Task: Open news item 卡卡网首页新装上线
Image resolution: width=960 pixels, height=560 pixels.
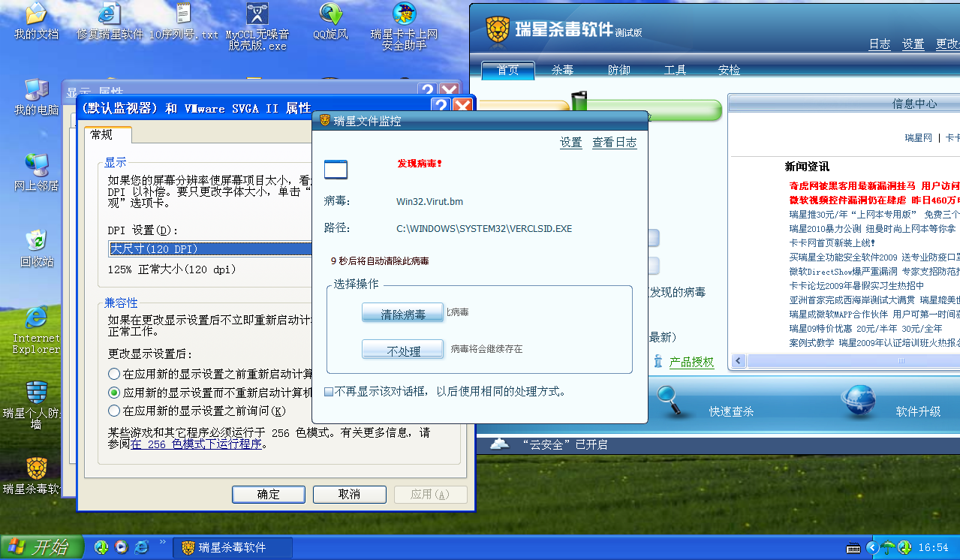Action: coord(832,242)
